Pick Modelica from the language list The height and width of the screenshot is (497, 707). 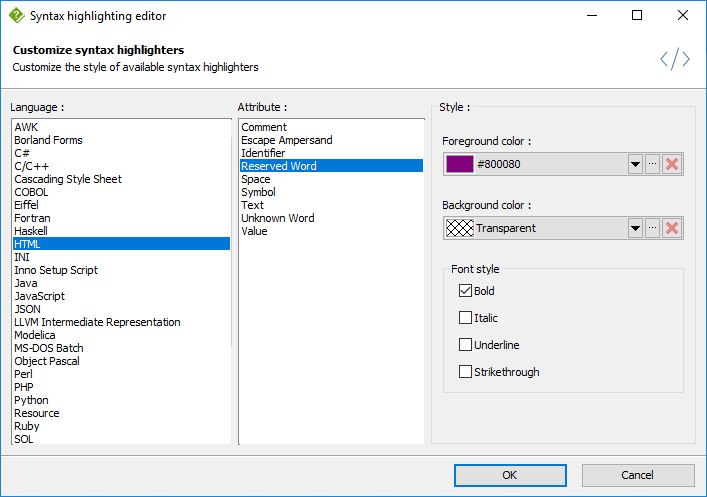(122, 335)
